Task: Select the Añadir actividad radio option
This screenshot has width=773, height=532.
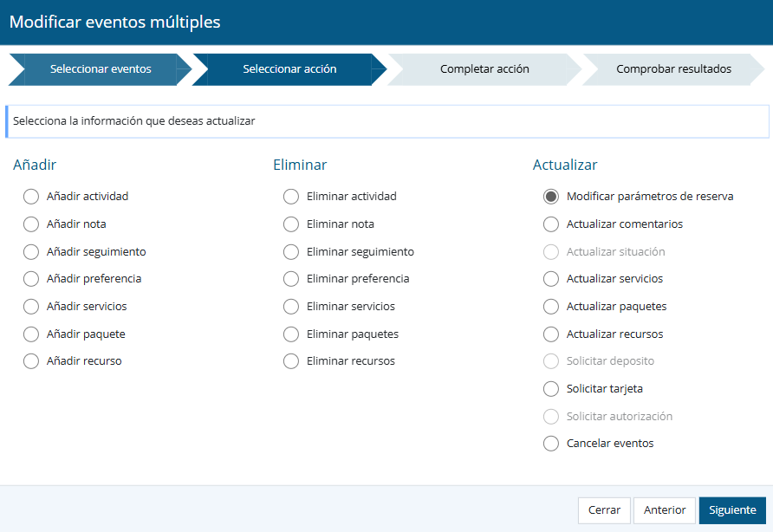Action: click(31, 197)
